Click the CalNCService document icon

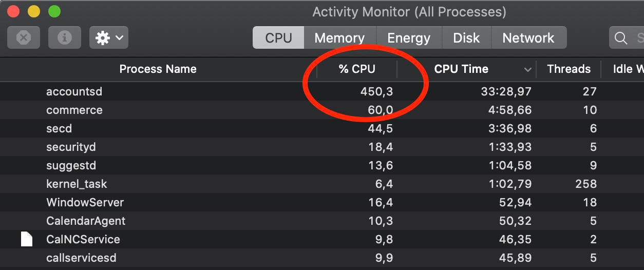pos(27,239)
